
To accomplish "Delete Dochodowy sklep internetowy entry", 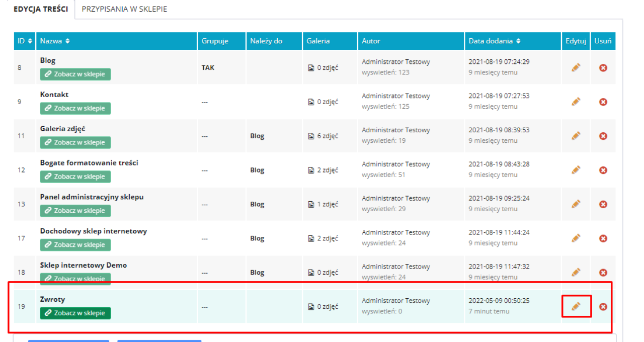I will [603, 238].
